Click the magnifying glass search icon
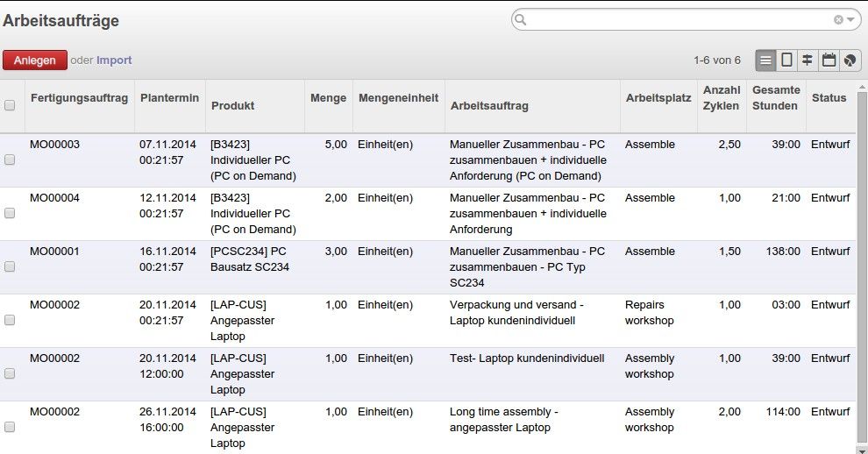 [521, 19]
